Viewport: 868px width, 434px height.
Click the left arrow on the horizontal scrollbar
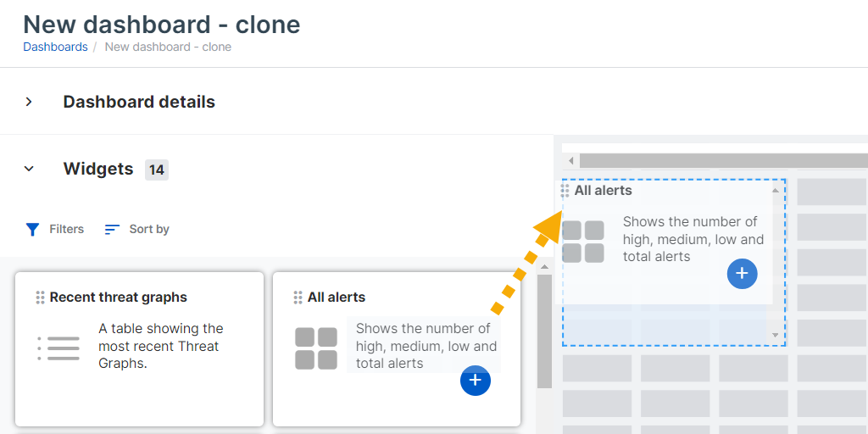point(571,160)
